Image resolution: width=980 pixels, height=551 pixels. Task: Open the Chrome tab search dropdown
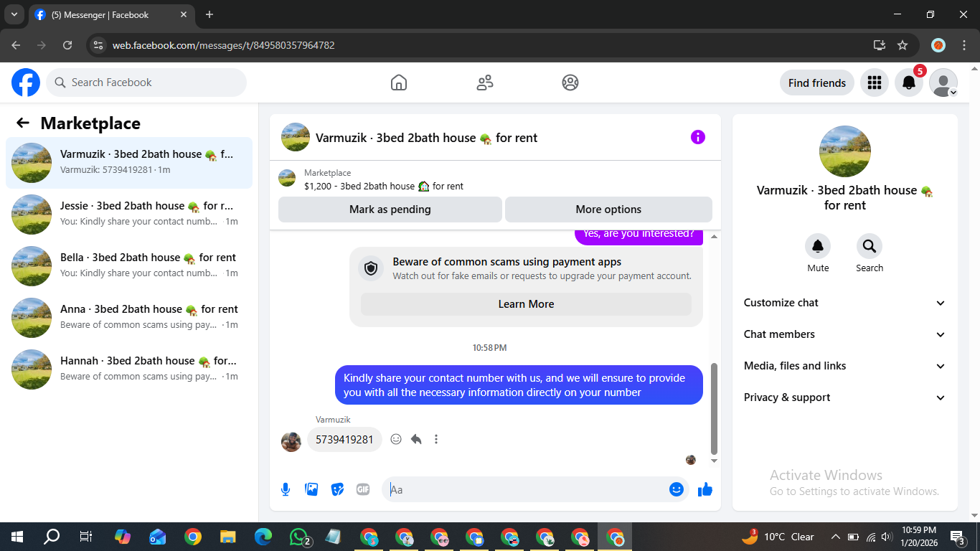14,14
